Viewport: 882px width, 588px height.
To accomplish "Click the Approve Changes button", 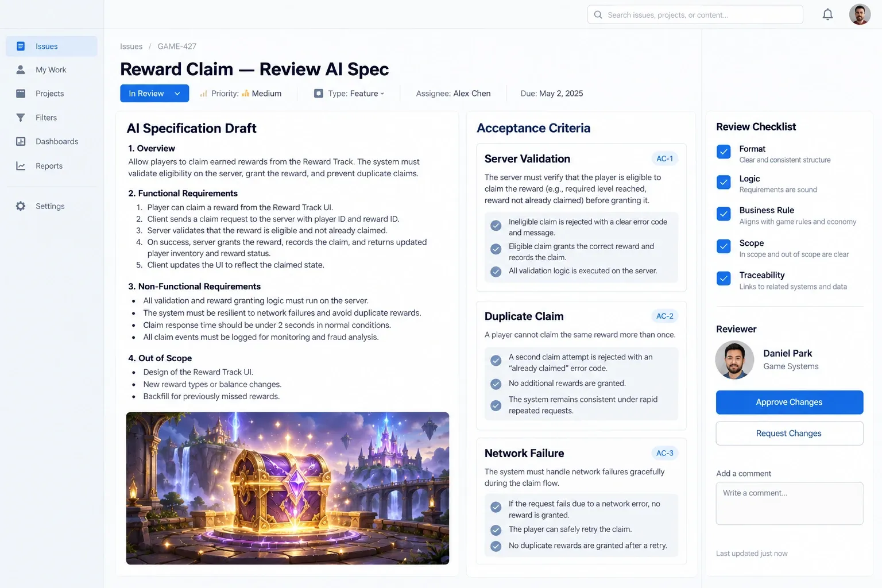I will [790, 402].
